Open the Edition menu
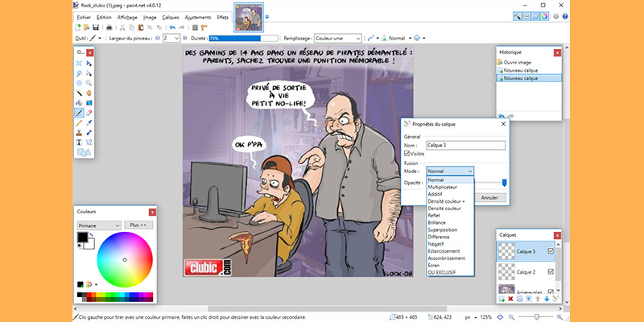Image resolution: width=644 pixels, height=322 pixels. [x=104, y=17]
